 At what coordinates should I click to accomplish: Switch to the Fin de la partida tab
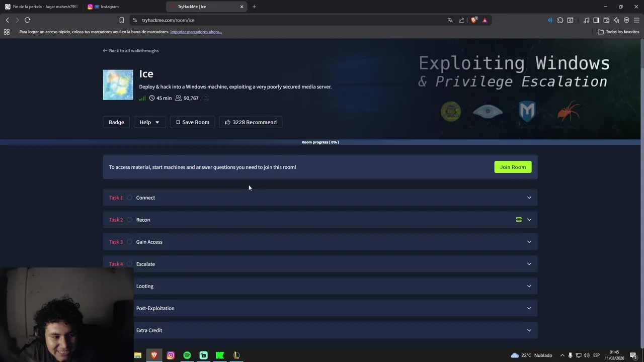pyautogui.click(x=41, y=7)
